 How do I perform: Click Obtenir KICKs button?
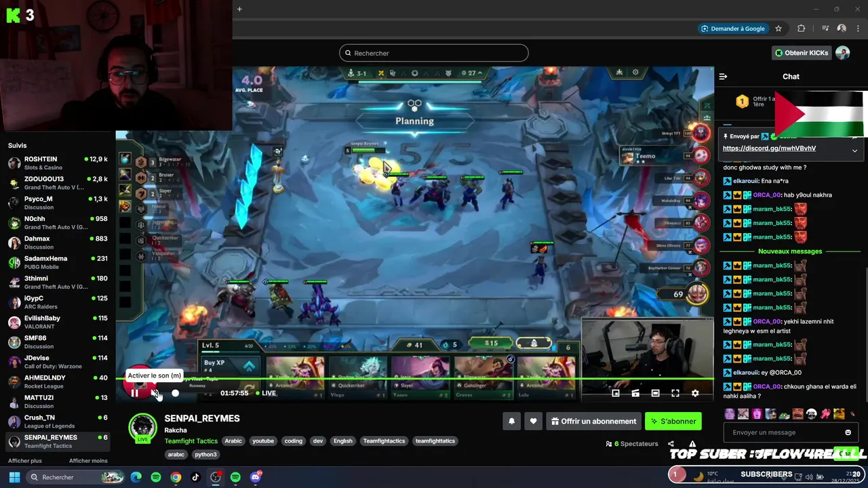(802, 53)
